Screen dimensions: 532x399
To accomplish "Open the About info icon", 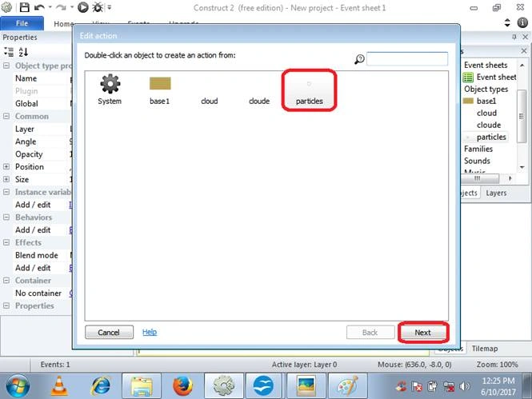I will click(x=522, y=22).
